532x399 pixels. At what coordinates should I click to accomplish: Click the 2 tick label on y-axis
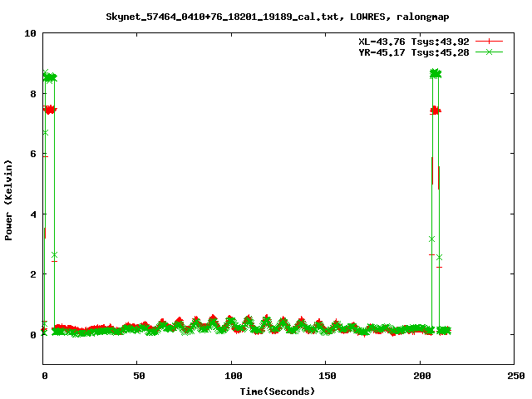pyautogui.click(x=32, y=274)
